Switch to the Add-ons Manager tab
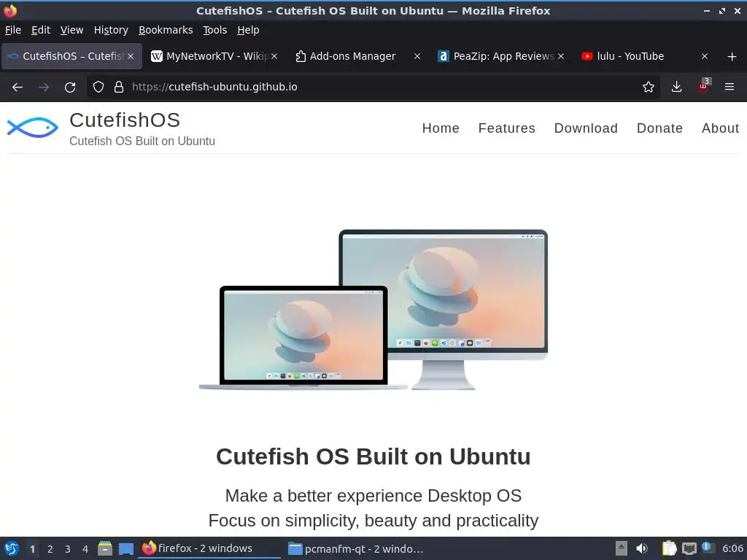The width and height of the screenshot is (747, 560). tap(357, 56)
